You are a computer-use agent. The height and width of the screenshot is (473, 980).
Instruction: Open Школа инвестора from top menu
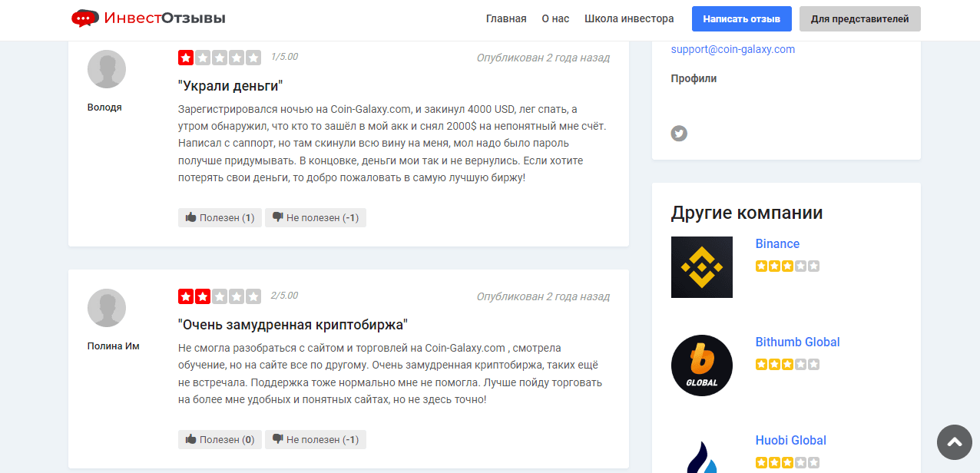[629, 18]
